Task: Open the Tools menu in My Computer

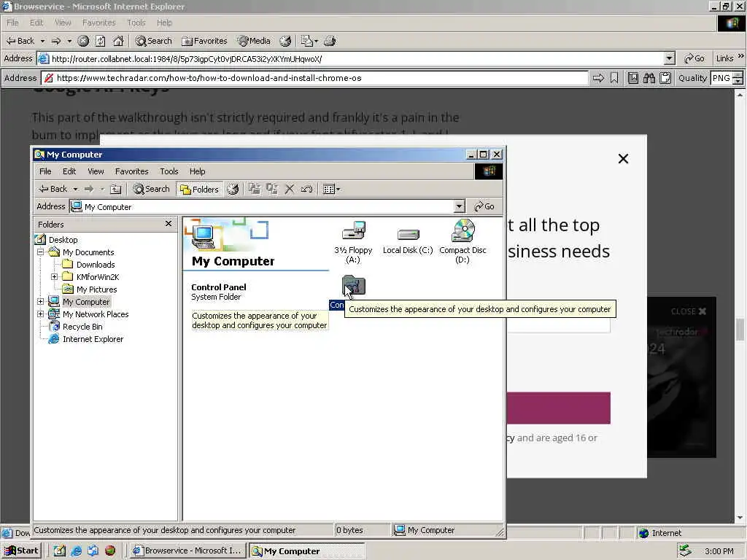Action: 169,171
